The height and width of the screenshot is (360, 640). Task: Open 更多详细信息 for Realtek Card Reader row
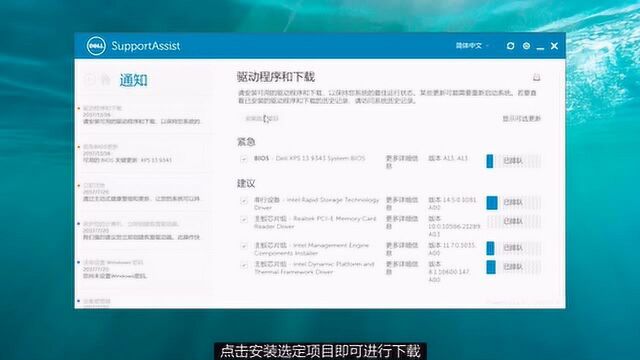(402, 222)
